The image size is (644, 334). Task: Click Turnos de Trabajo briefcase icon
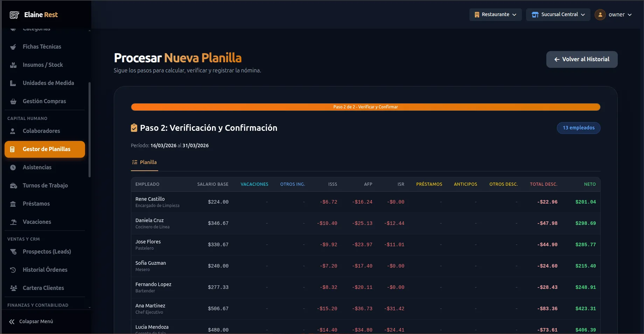click(13, 186)
